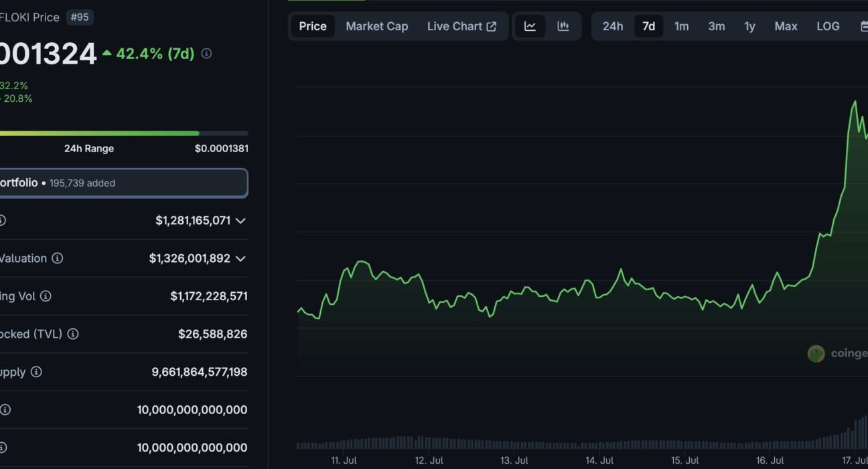868x469 pixels.
Task: Set chart range to 3m
Action: coord(717,26)
